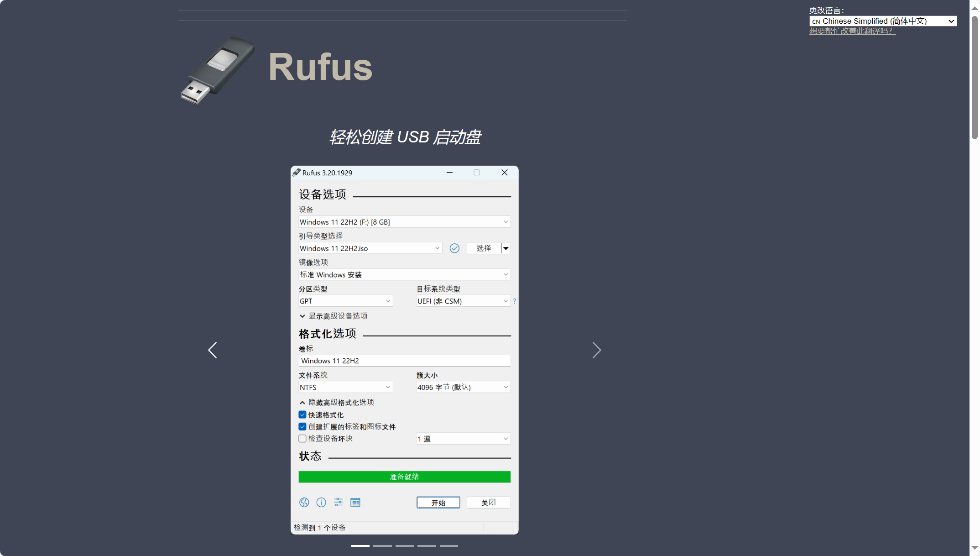This screenshot has width=980, height=556.
Task: Click the 检测到 1 个设备 status text
Action: [319, 527]
